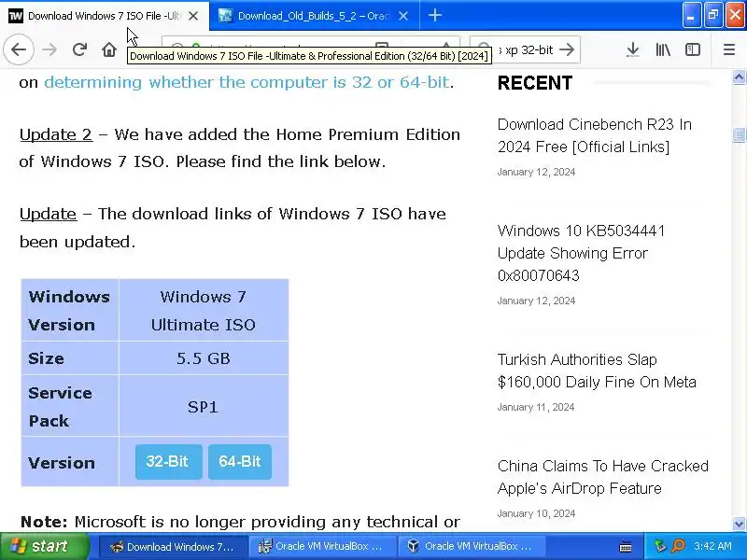This screenshot has width=747, height=560.
Task: Click the page scrollbar down arrow
Action: (739, 524)
